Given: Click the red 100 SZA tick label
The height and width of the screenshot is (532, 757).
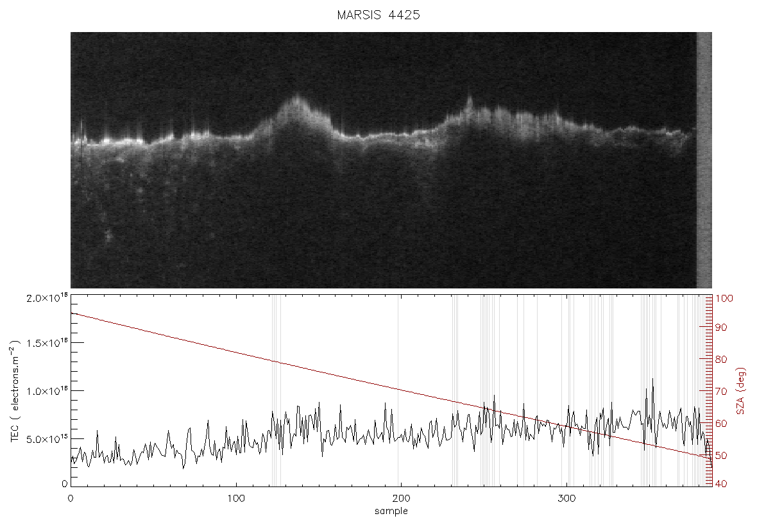Looking at the screenshot, I should (x=724, y=298).
